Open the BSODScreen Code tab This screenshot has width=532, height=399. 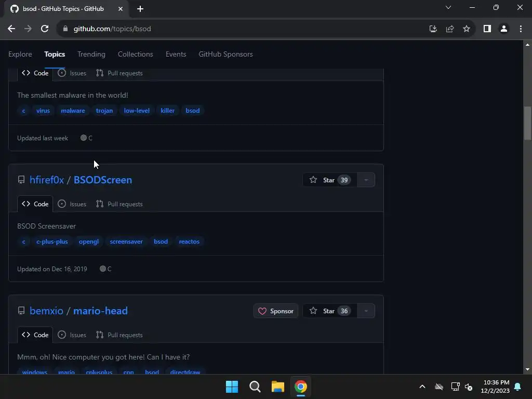pyautogui.click(x=35, y=204)
